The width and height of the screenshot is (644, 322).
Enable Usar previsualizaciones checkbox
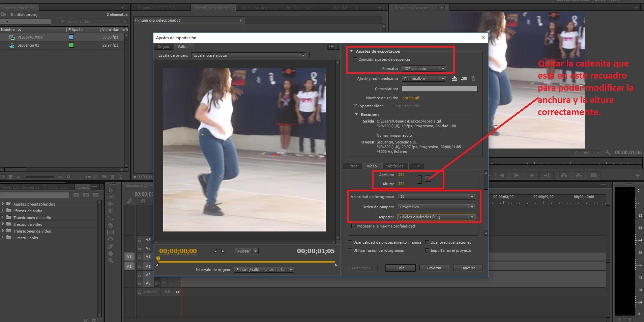pyautogui.click(x=427, y=242)
